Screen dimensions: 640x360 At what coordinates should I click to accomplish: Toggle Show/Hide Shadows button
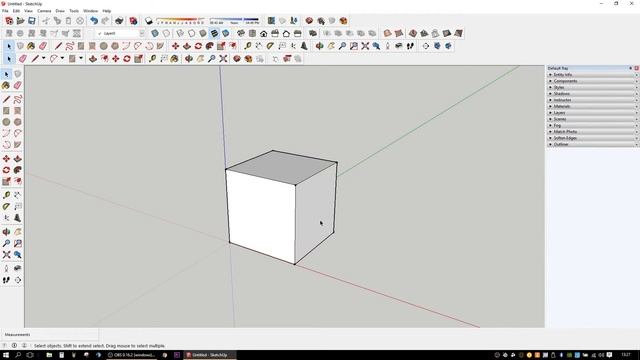[149, 20]
